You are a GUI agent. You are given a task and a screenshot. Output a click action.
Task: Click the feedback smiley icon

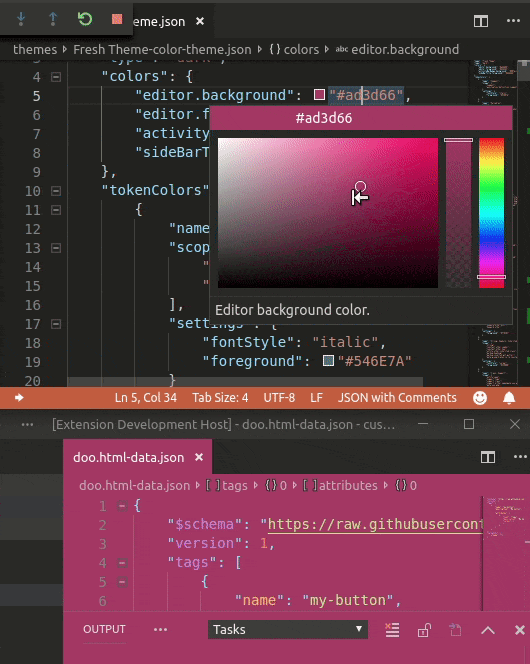click(x=480, y=398)
